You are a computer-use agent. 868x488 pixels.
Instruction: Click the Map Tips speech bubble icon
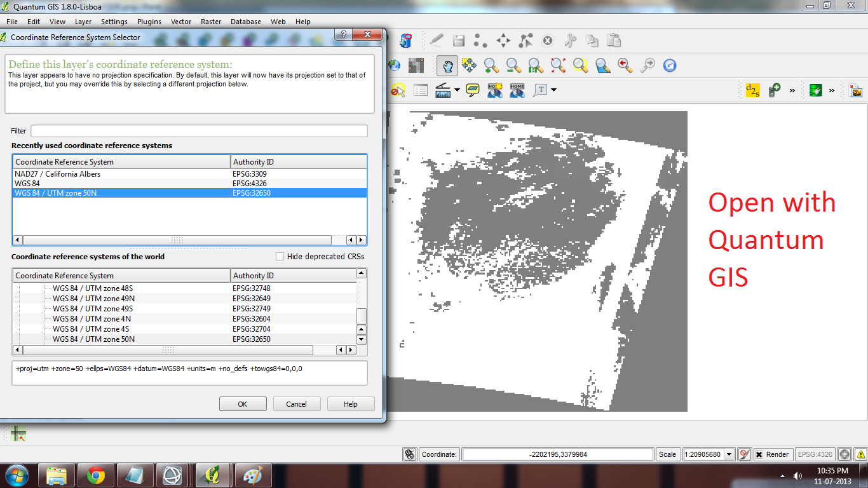473,90
